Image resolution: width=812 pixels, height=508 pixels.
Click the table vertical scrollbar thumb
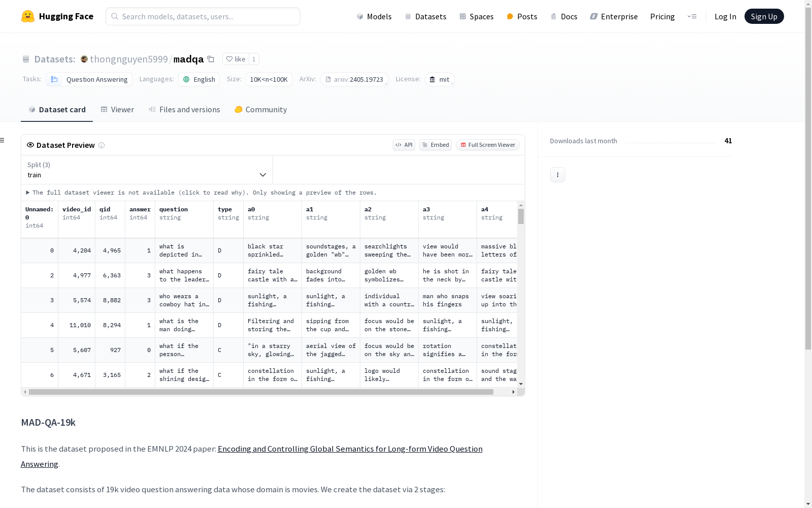click(x=521, y=216)
